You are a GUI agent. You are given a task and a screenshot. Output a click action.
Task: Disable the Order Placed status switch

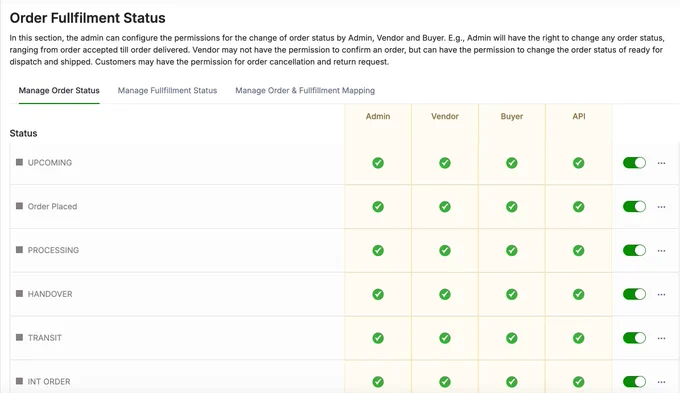click(634, 206)
